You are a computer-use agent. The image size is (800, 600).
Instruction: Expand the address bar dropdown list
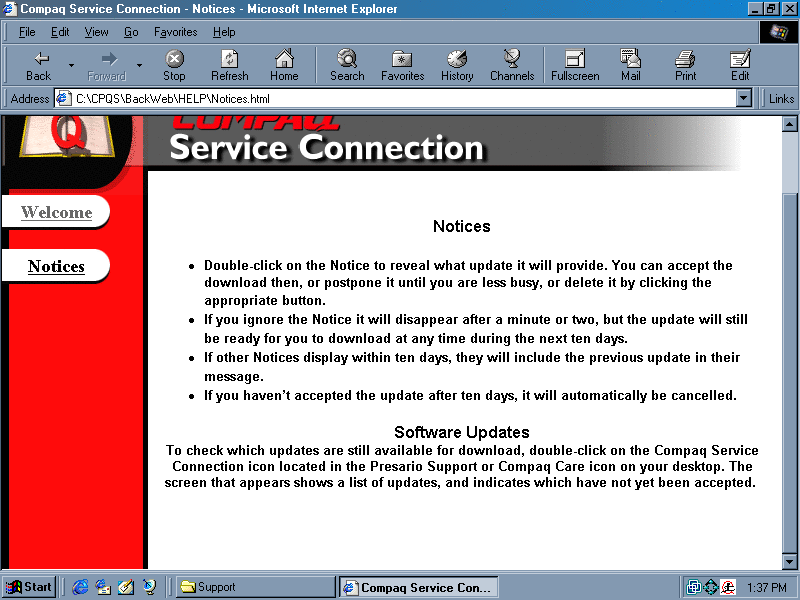(x=744, y=98)
